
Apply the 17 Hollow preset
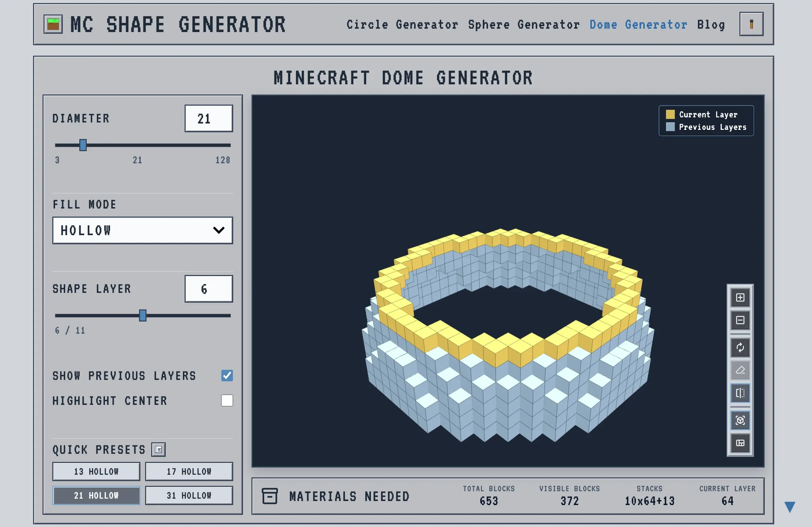pos(189,471)
